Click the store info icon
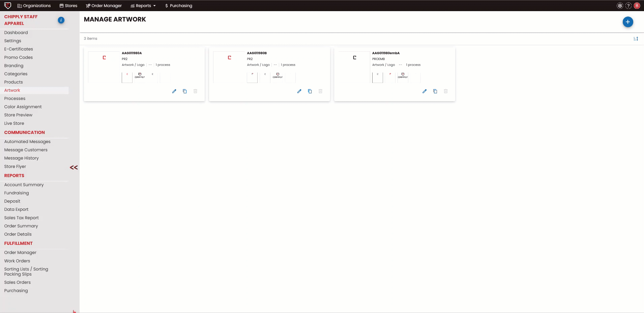Image resolution: width=644 pixels, height=313 pixels. coord(61,20)
